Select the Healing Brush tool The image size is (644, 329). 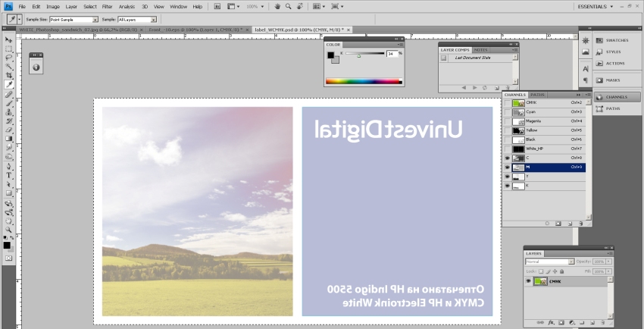click(8, 95)
